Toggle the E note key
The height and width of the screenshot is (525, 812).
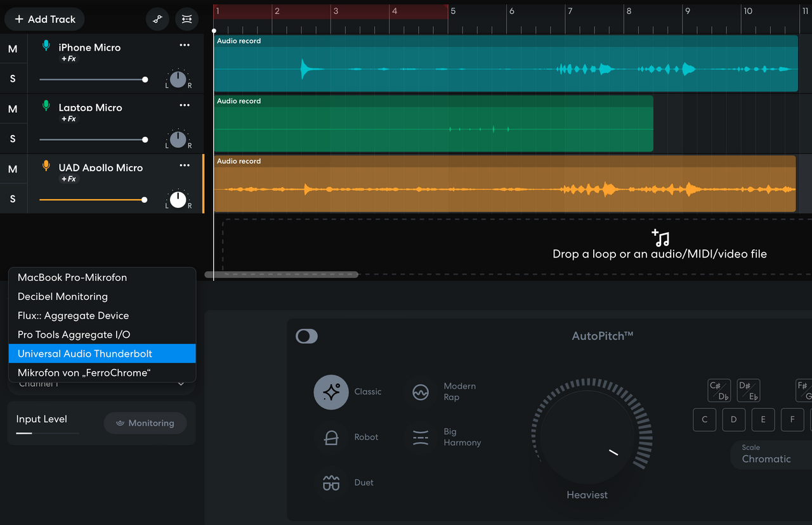(763, 420)
